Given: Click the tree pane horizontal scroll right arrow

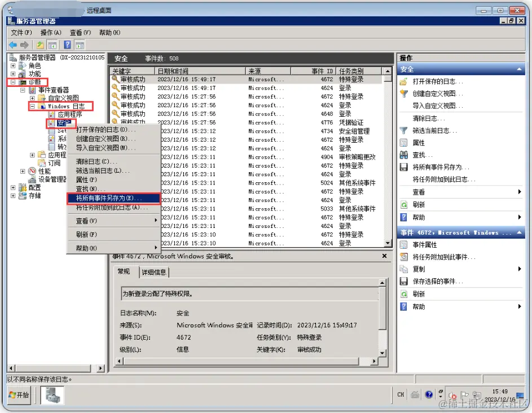Looking at the screenshot, I should [100, 368].
